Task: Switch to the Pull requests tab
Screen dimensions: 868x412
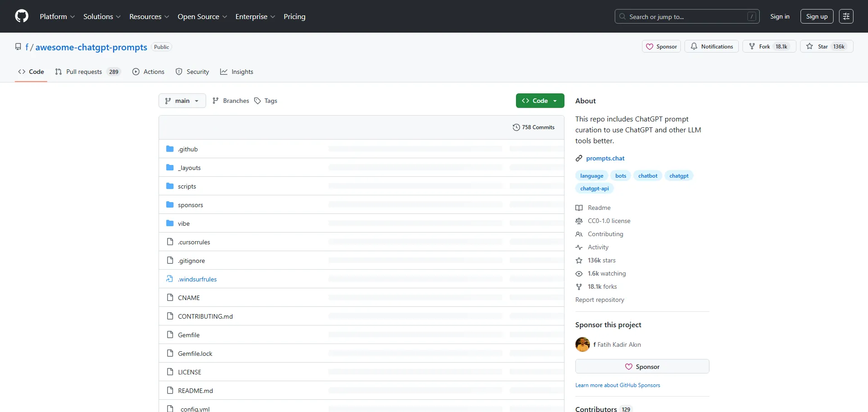Action: tap(87, 72)
